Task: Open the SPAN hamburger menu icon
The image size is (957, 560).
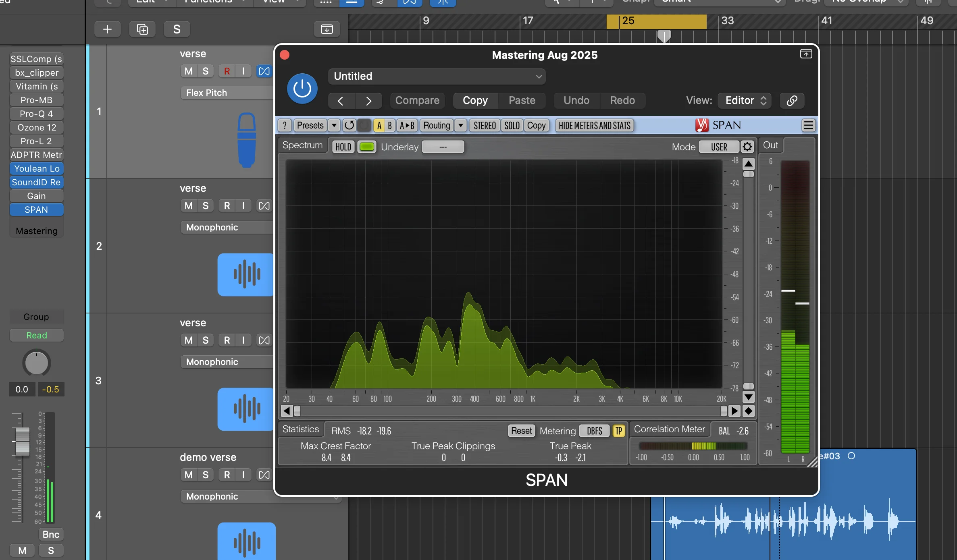Action: (x=809, y=125)
